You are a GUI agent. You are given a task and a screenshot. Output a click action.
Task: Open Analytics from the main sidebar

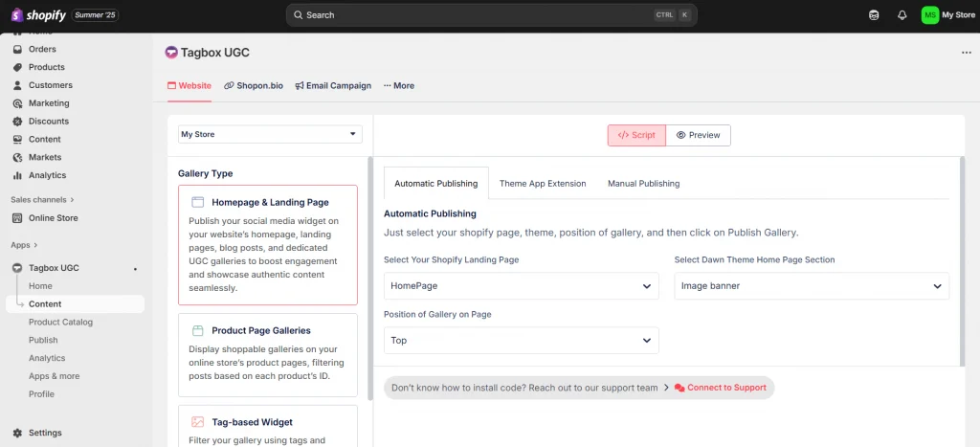tap(47, 175)
